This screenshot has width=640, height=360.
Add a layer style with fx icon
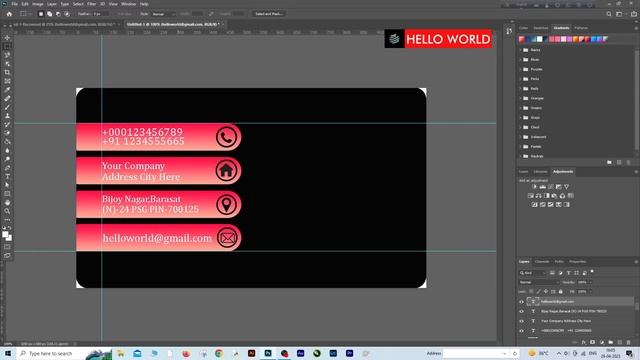click(x=584, y=342)
